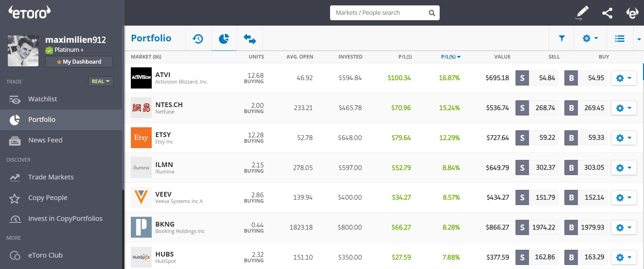Click the Portfolio page title
The image size is (644, 269).
[x=151, y=38]
